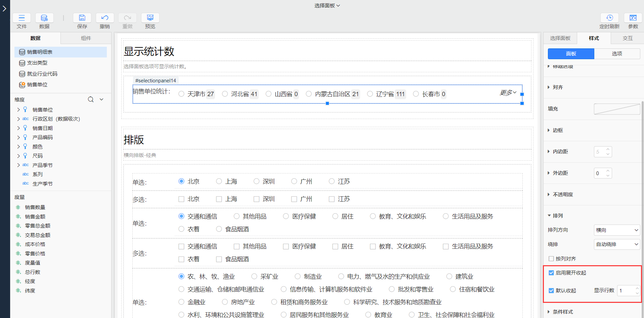Enable the 按列对齐 checkbox
Image resolution: width=644 pixels, height=318 pixels.
pos(551,259)
